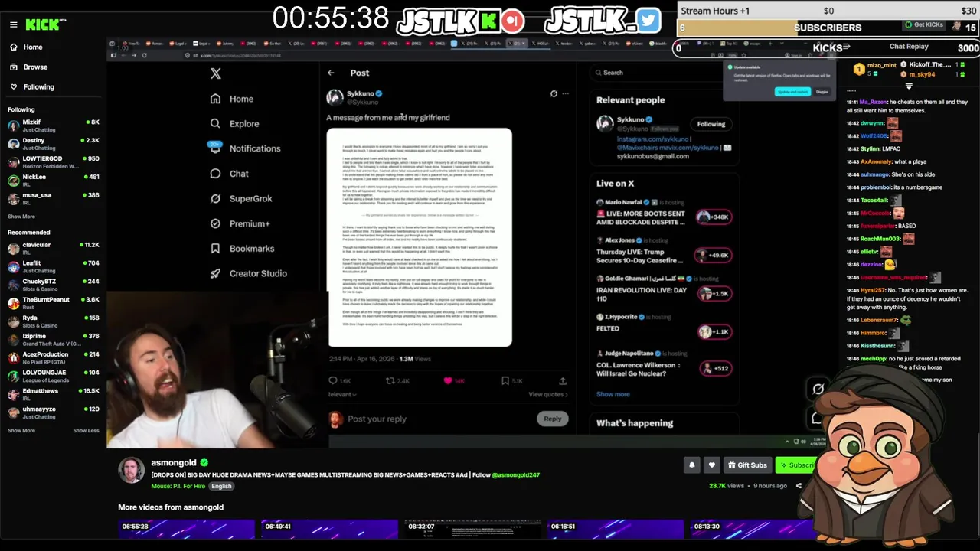Click the green Subscribe button
The image size is (980, 551).
point(797,465)
